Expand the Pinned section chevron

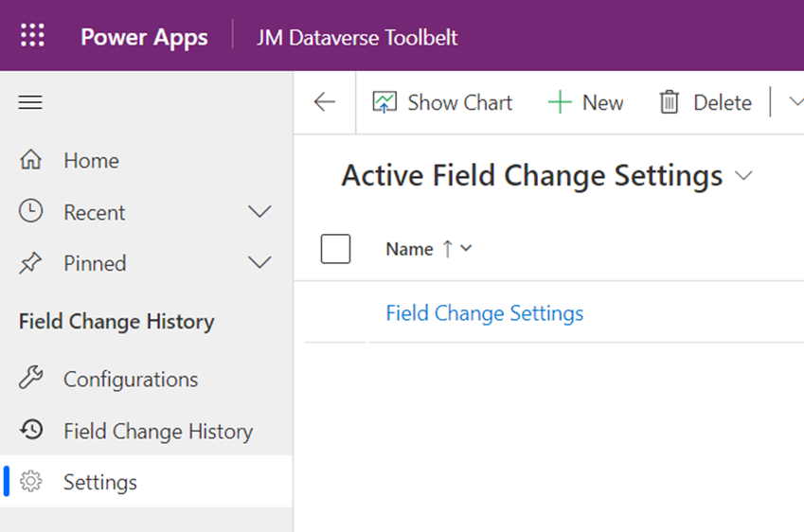(x=259, y=263)
